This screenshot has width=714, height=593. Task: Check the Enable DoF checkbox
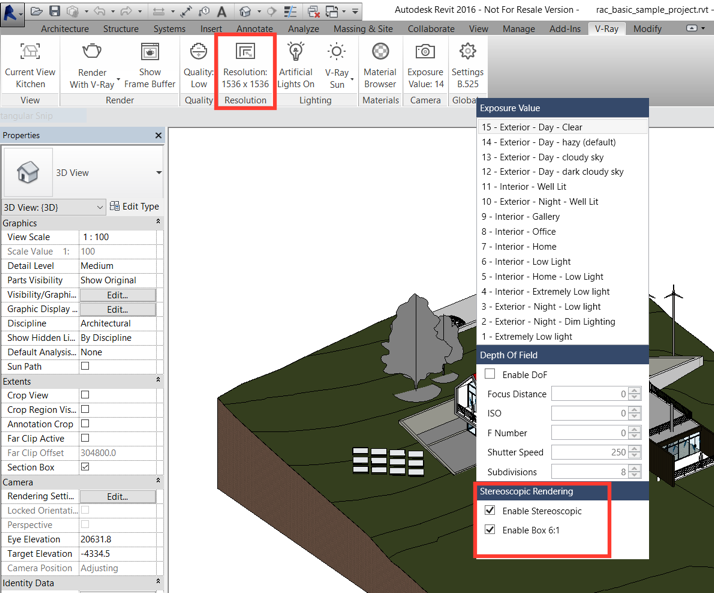pyautogui.click(x=490, y=374)
